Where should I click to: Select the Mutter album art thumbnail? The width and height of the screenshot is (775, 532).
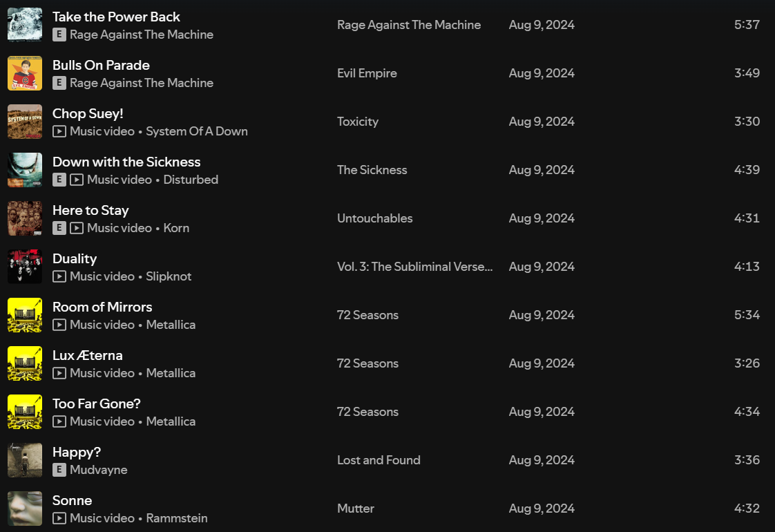(x=25, y=509)
